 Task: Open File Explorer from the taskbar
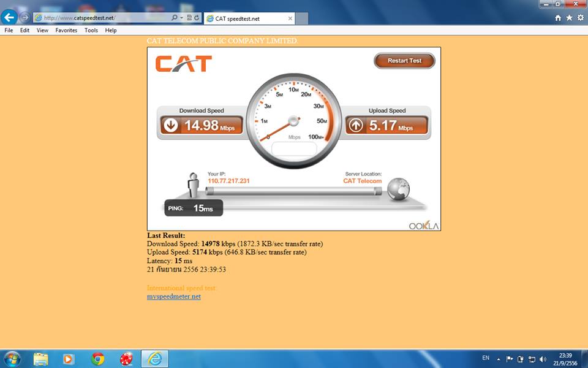pyautogui.click(x=40, y=359)
